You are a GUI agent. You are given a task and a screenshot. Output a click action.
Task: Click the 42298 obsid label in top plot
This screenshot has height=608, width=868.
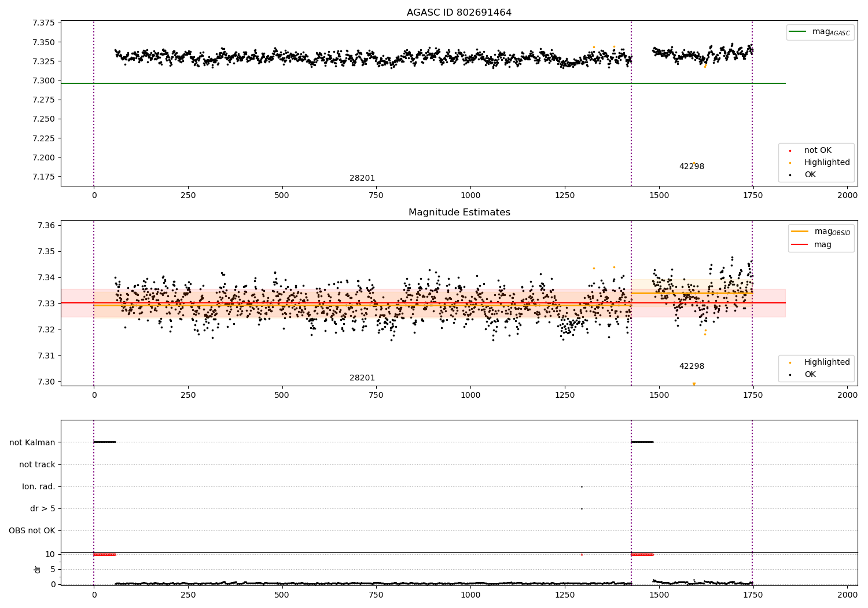coord(692,167)
